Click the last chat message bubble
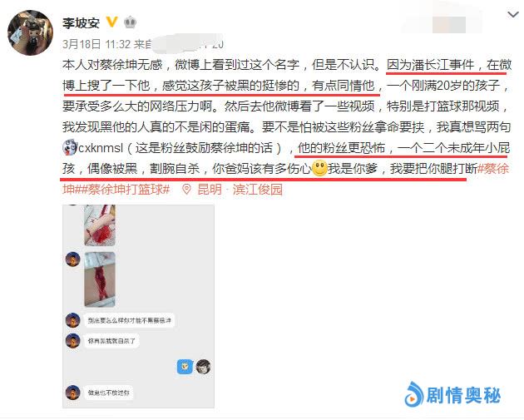Image resolution: width=524 pixels, height=420 pixels. [108, 393]
